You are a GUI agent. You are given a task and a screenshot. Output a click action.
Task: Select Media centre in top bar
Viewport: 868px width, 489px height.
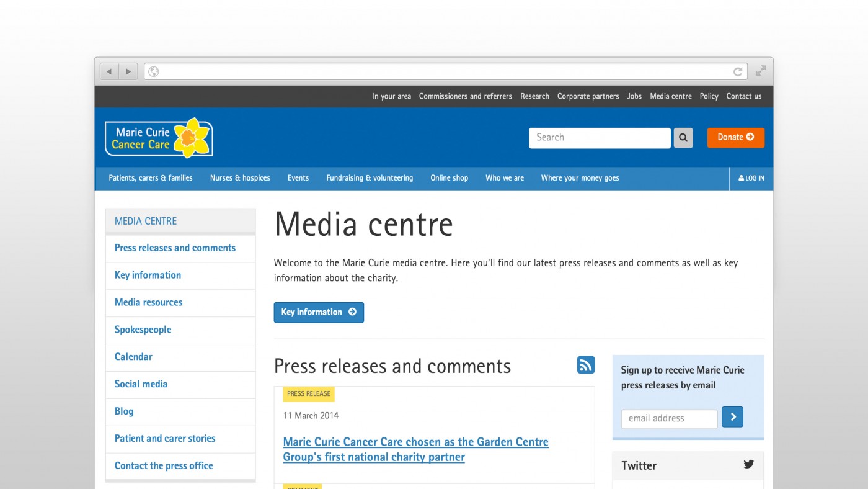coord(671,96)
